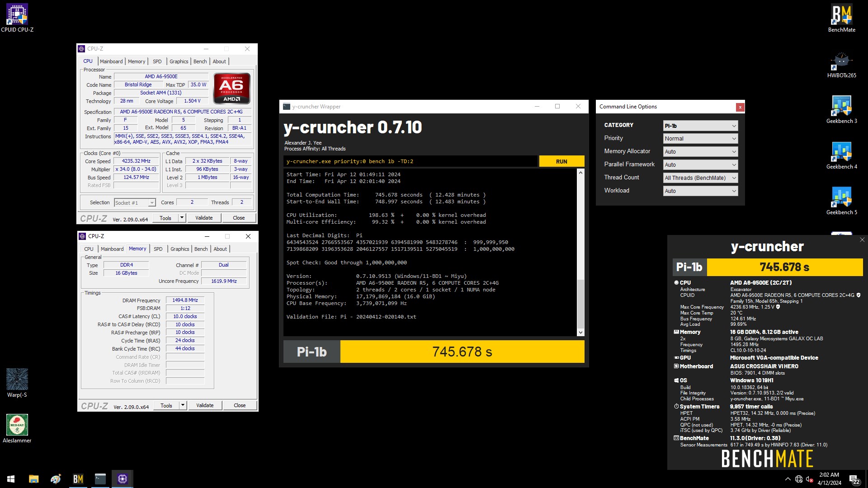Image resolution: width=868 pixels, height=488 pixels.
Task: Click network globe tray icon
Action: pos(799,479)
